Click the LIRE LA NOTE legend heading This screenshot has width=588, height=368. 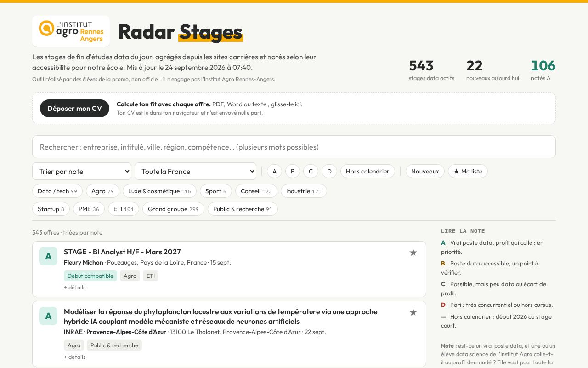(463, 231)
